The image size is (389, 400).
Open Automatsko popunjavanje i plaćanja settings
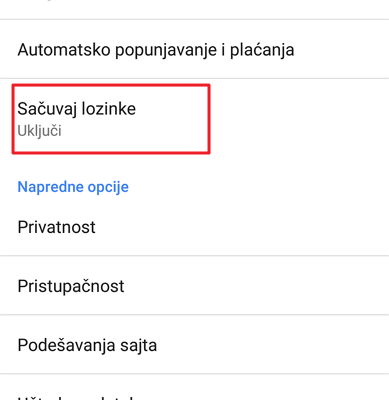click(194, 49)
